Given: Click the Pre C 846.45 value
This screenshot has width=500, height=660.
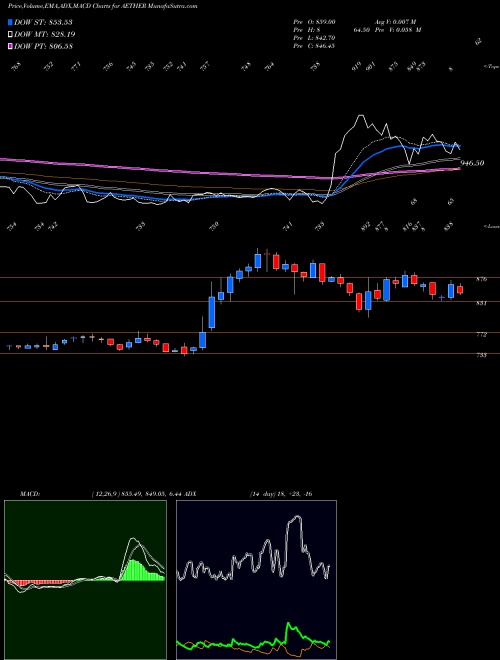Looking at the screenshot, I should 314,46.
